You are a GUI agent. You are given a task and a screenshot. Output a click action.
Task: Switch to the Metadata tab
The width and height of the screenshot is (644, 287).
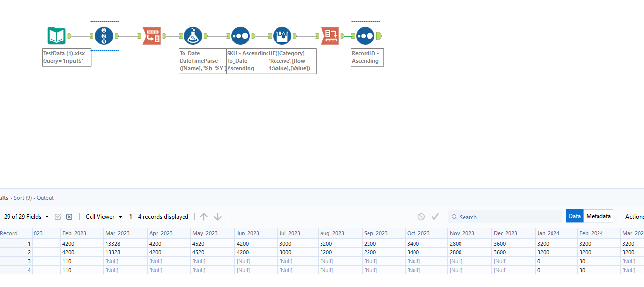click(x=598, y=216)
